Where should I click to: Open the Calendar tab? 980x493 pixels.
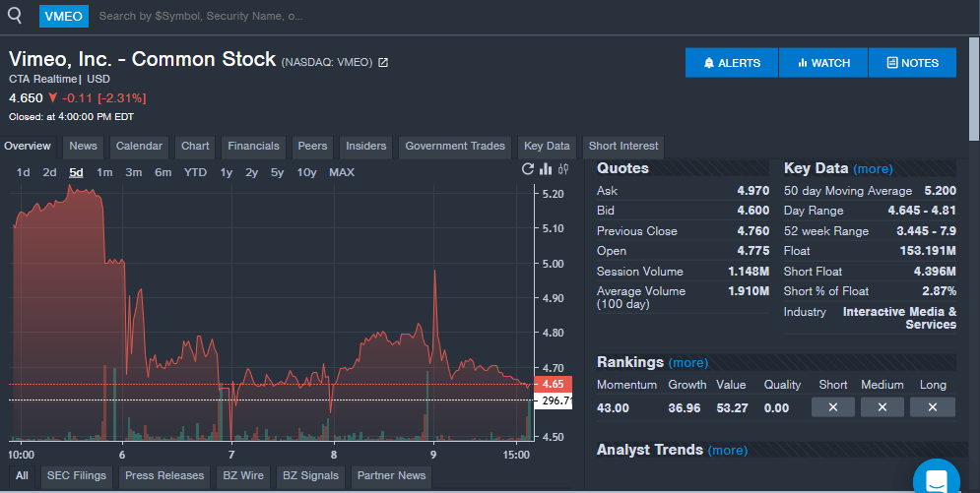click(139, 146)
